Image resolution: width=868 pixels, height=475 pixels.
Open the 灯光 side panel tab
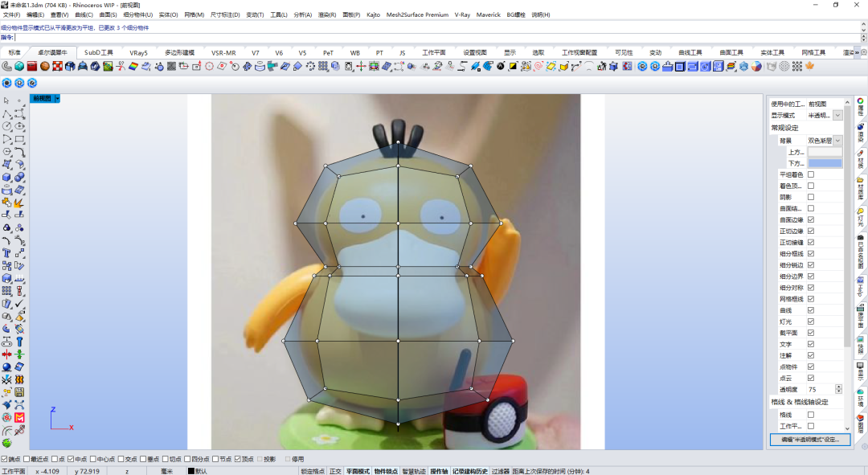click(861, 217)
